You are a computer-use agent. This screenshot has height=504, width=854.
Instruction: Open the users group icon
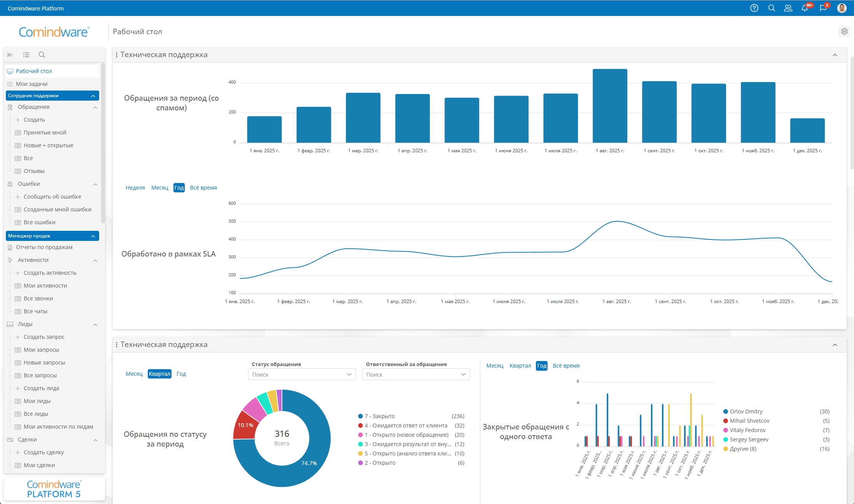[x=788, y=8]
